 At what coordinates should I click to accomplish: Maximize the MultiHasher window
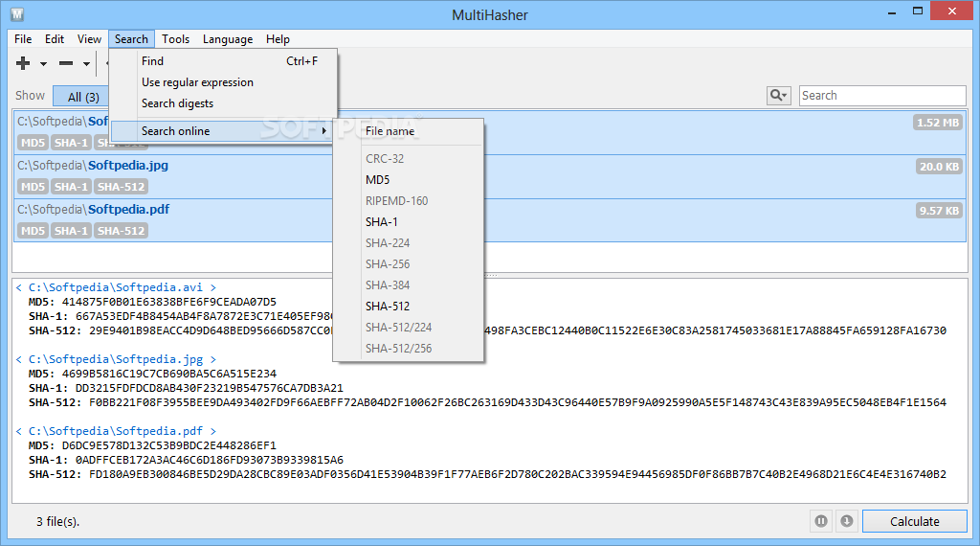pyautogui.click(x=918, y=11)
